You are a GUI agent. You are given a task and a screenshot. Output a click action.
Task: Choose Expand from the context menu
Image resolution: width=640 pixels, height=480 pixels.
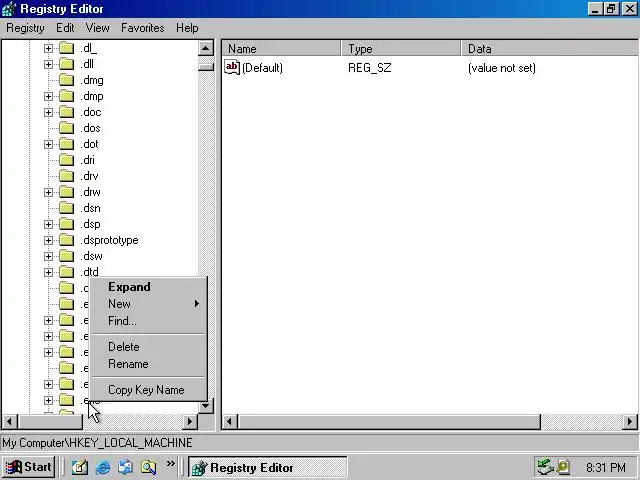(149, 287)
